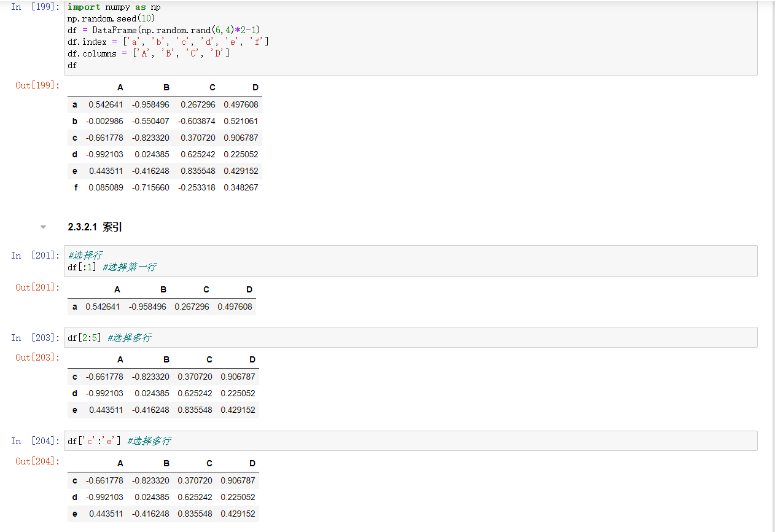Viewport: 775px width, 532px height.
Task: Click the value -0.253318
Action: 197,187
